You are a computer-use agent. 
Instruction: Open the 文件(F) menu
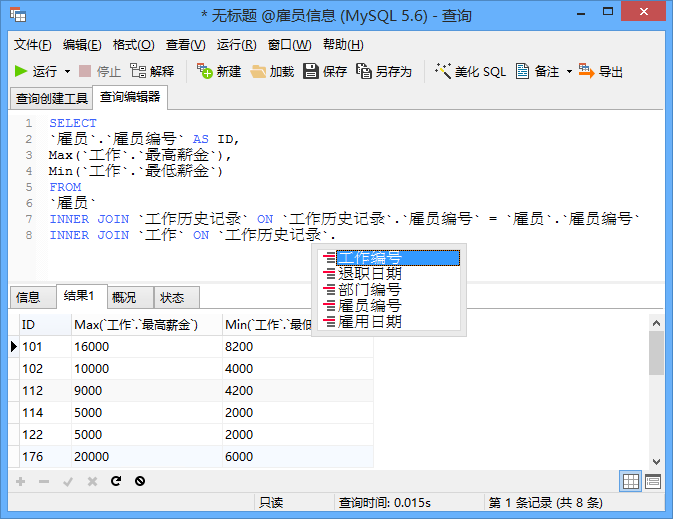[x=32, y=45]
